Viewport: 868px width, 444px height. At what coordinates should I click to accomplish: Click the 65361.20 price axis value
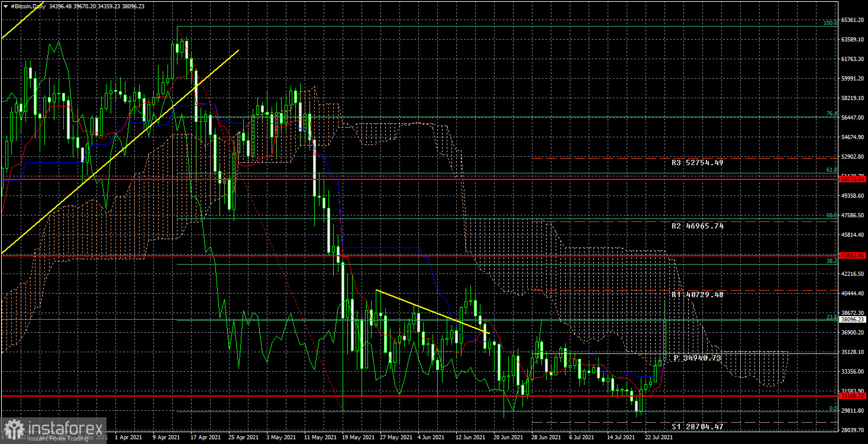tap(853, 20)
